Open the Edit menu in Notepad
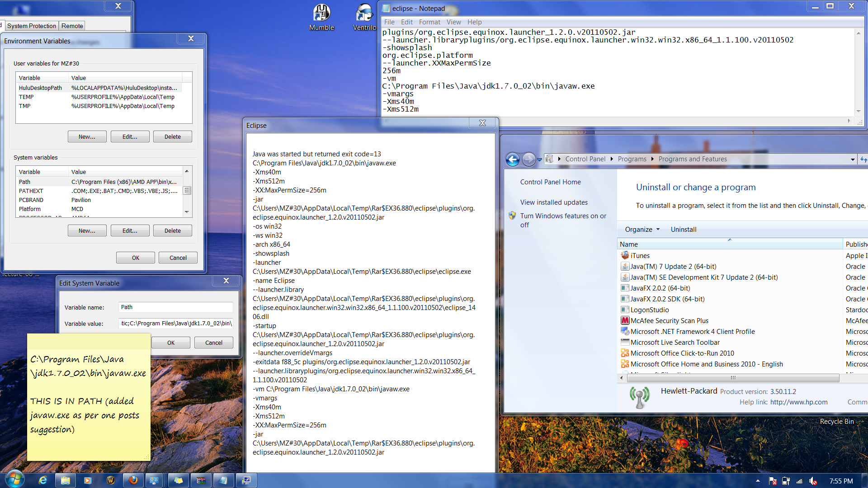This screenshot has width=868, height=488. point(406,22)
